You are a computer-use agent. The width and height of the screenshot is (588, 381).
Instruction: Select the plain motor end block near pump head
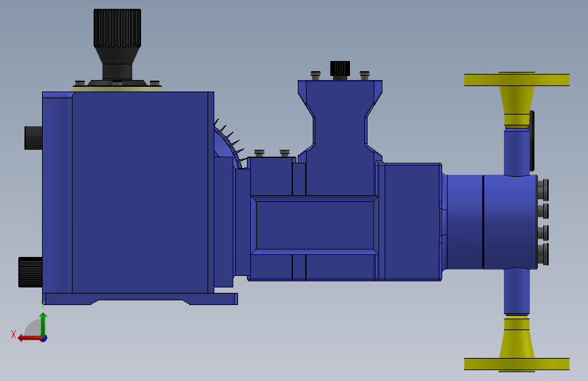point(412,222)
